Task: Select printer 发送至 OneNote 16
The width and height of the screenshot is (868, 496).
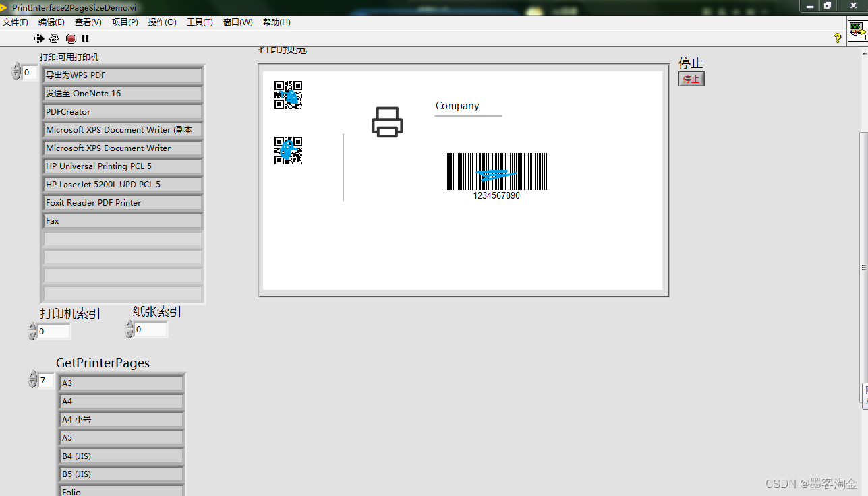Action: [x=123, y=94]
